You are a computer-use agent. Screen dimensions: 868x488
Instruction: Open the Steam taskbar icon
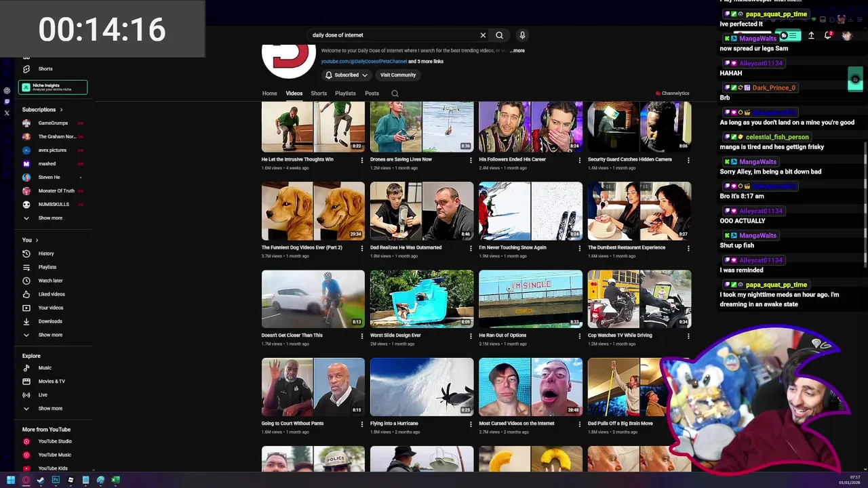coord(41,480)
